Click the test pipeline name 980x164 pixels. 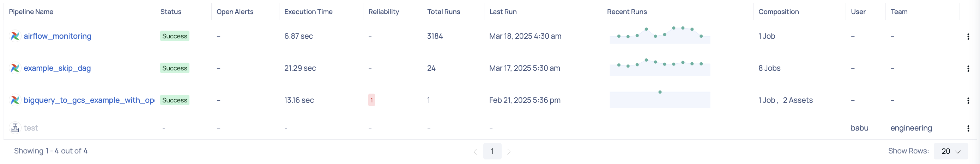click(31, 128)
